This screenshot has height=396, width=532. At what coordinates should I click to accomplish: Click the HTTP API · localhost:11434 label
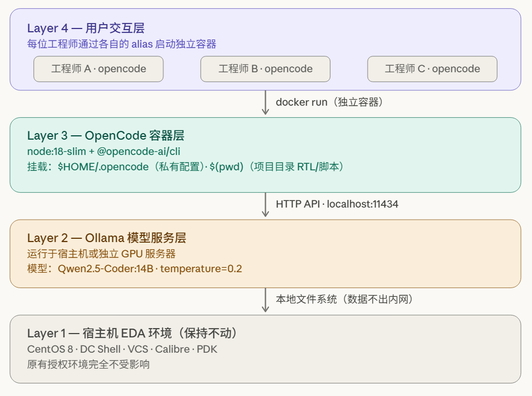pyautogui.click(x=337, y=204)
